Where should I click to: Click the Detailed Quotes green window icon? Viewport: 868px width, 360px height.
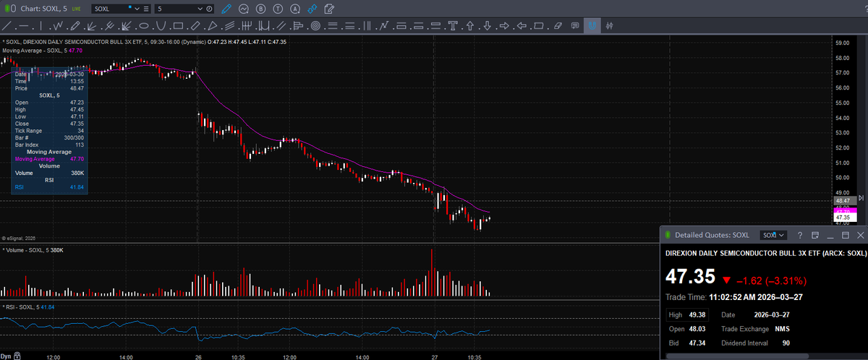[668, 235]
